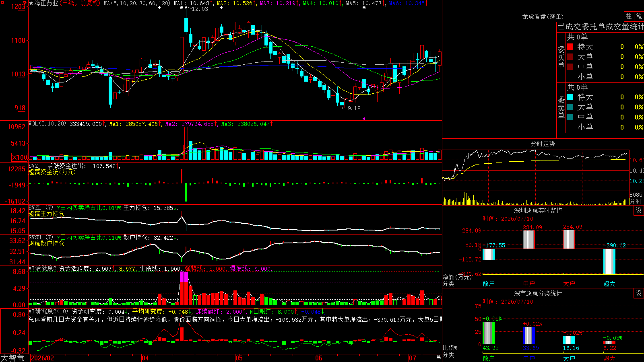Screen dimensions: 644x362
Task: Open the VOL(5,10,20) indicator parameters
Action: [x=47, y=124]
